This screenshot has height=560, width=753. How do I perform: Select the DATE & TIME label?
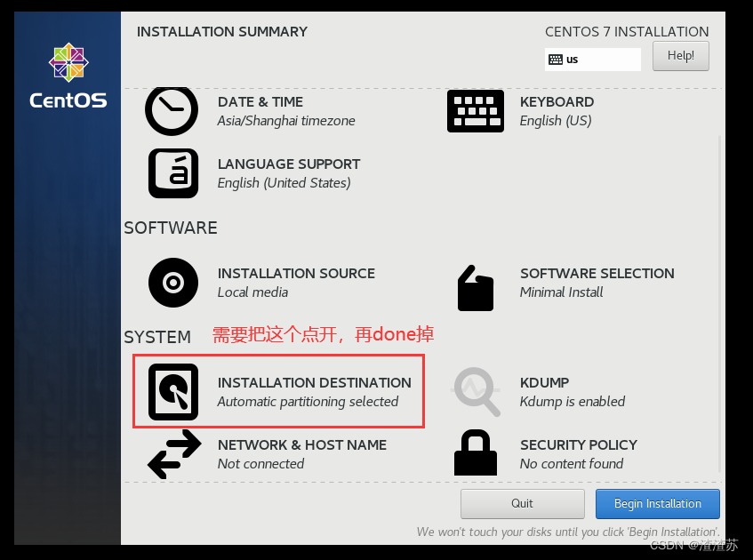click(260, 102)
